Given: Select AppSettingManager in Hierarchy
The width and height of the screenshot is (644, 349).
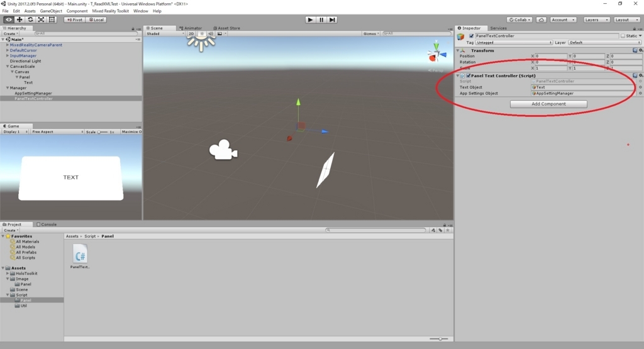Looking at the screenshot, I should click(x=33, y=93).
